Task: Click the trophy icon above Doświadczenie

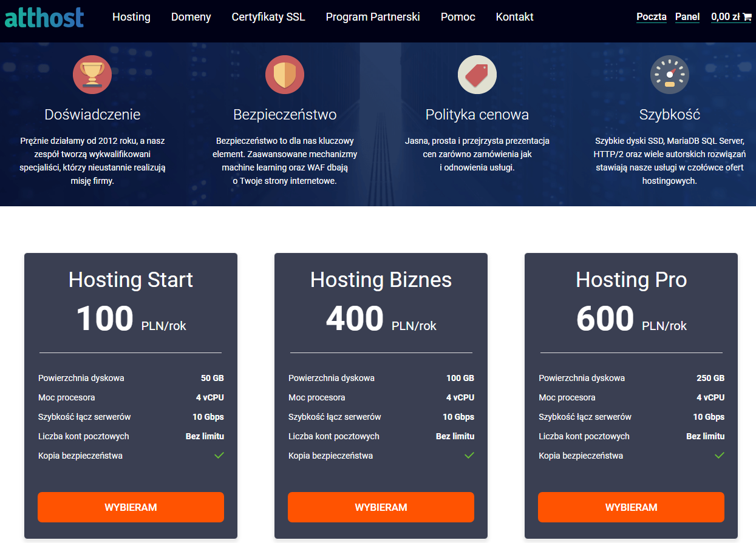Action: 92,75
